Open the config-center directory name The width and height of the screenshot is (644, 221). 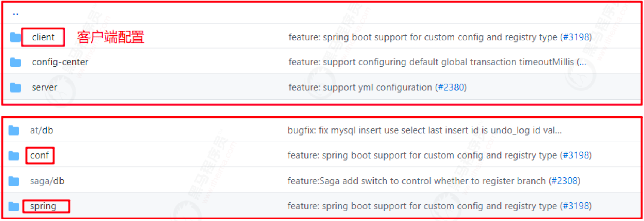click(60, 62)
